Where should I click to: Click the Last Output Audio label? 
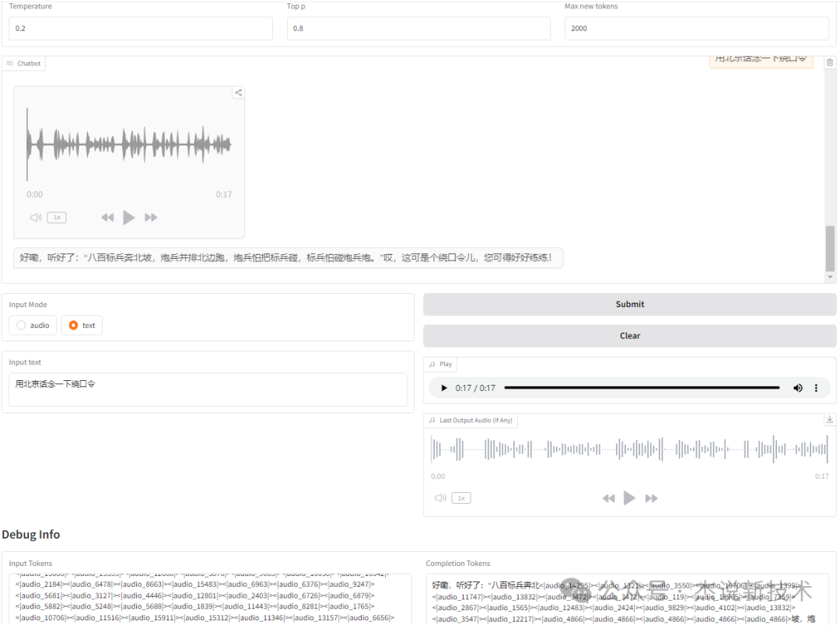tap(471, 421)
